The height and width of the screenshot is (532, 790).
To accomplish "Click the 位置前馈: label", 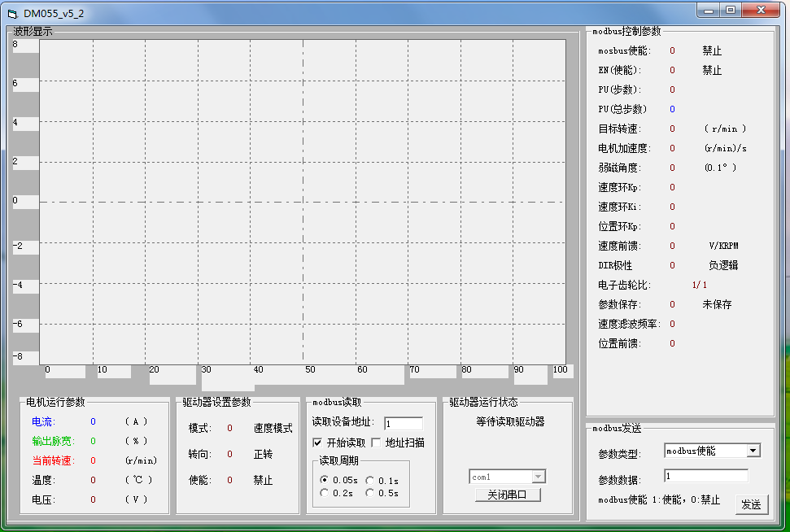I will [620, 343].
